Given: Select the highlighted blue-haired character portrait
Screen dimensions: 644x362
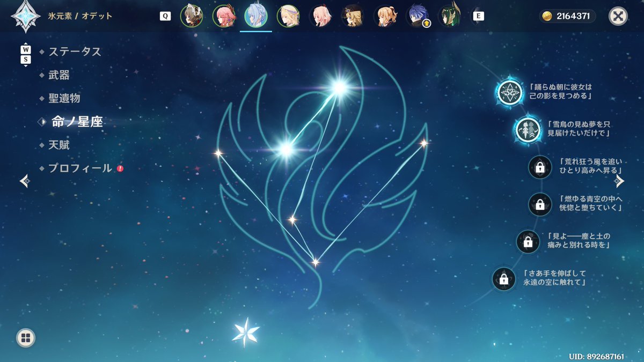Looking at the screenshot, I should click(256, 16).
